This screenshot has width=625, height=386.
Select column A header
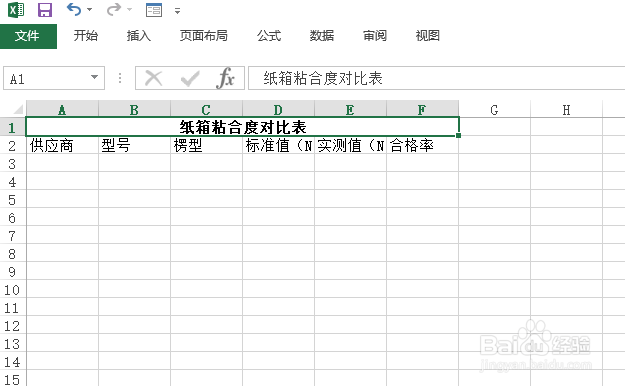62,110
